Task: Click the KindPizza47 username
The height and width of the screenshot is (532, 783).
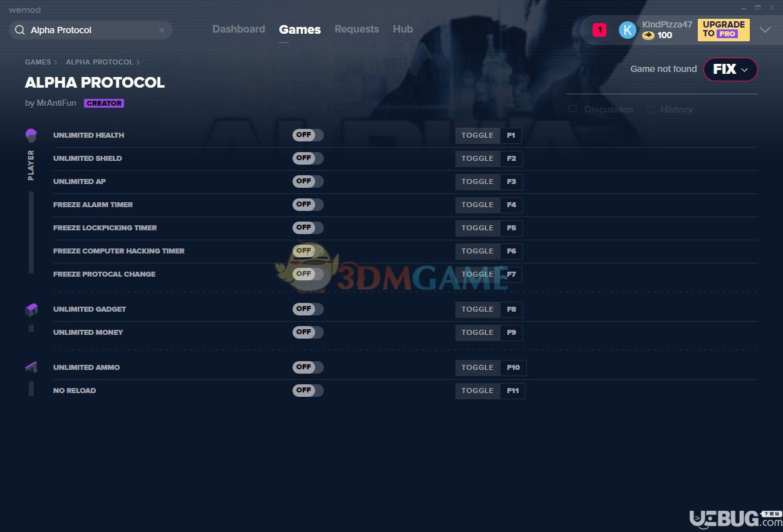Action: pos(667,24)
